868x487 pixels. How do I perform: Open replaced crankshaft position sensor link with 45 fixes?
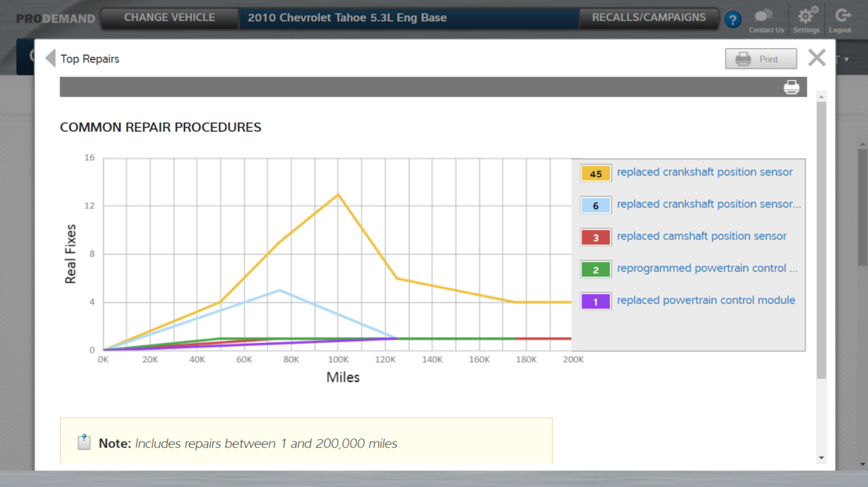tap(704, 172)
